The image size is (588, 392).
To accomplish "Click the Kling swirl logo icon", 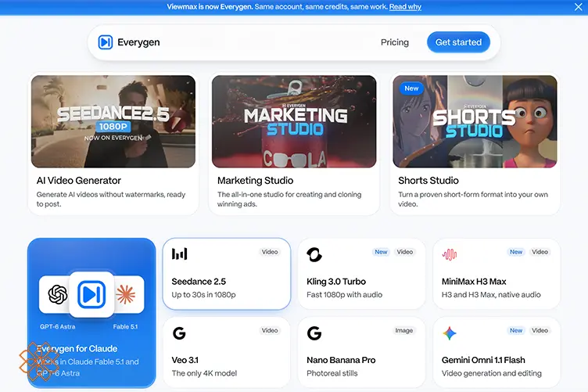I will pos(314,255).
